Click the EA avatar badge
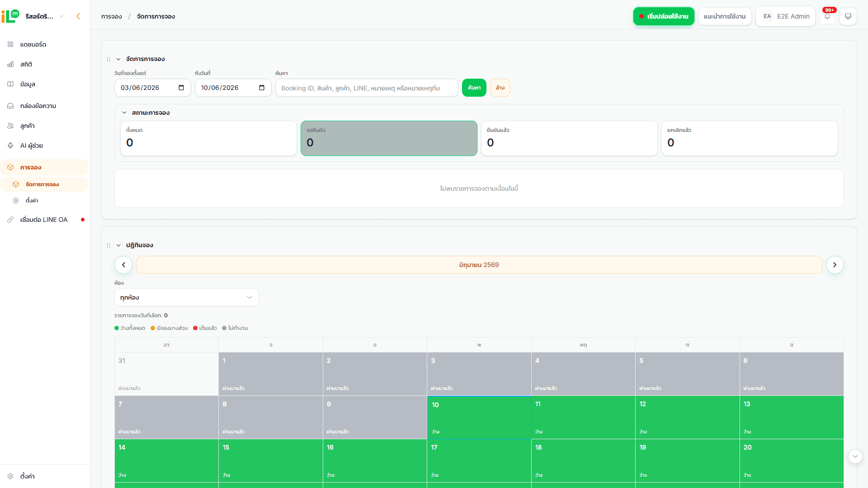Image resolution: width=868 pixels, height=488 pixels. coord(767,16)
